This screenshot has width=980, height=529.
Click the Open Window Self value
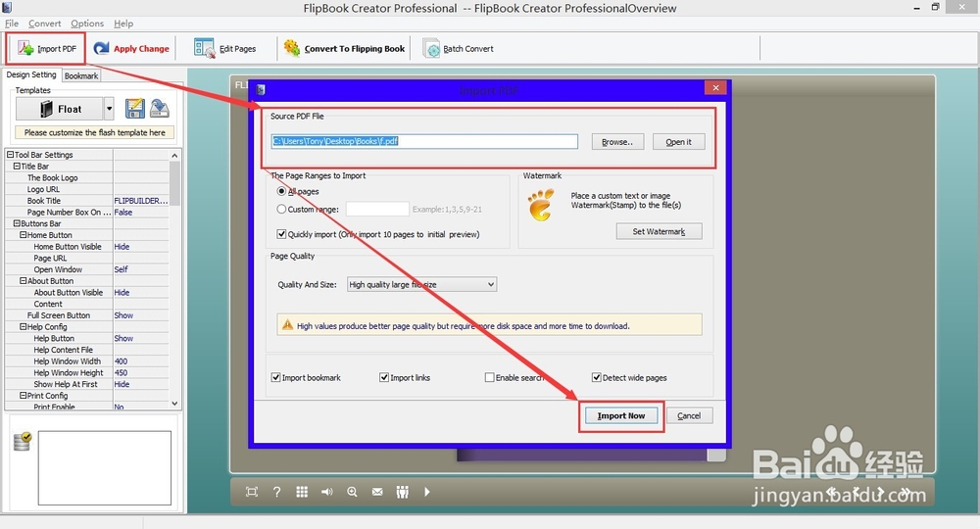[x=121, y=269]
